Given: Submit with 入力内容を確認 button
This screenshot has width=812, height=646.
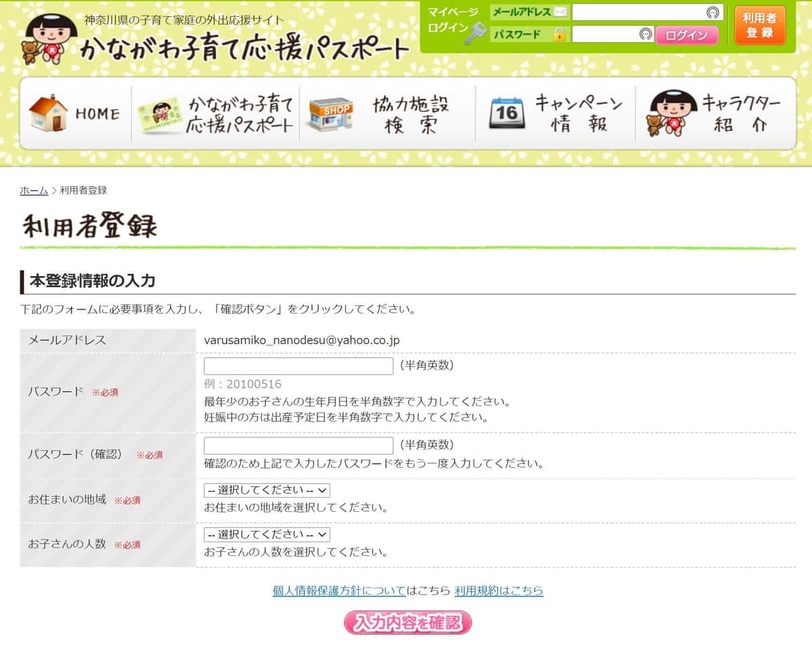Looking at the screenshot, I should pyautogui.click(x=407, y=622).
